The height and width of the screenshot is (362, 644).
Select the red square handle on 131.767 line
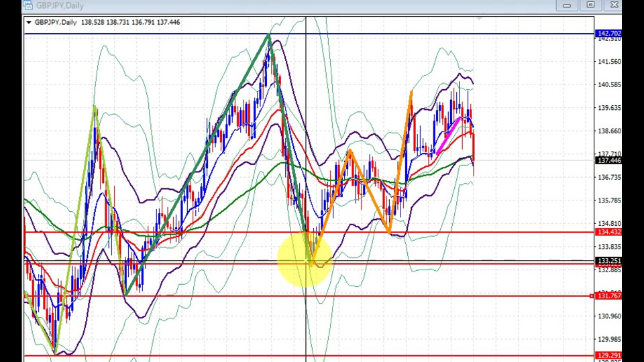[592, 296]
